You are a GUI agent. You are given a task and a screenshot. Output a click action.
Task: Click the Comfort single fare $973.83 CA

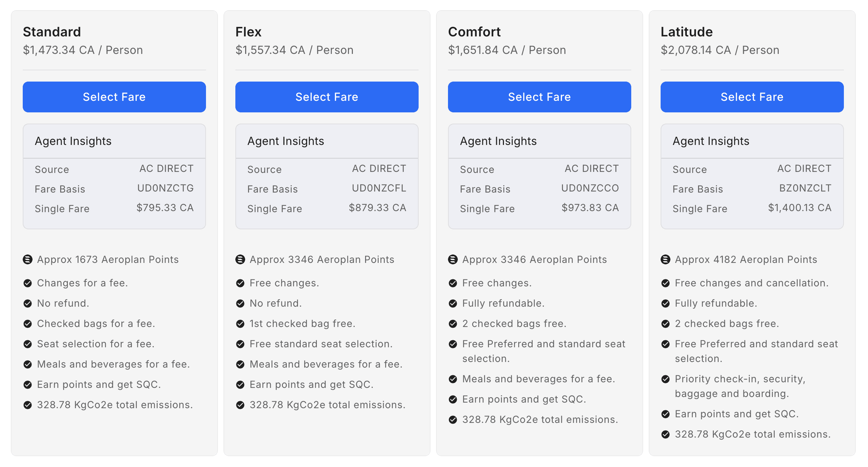(590, 208)
